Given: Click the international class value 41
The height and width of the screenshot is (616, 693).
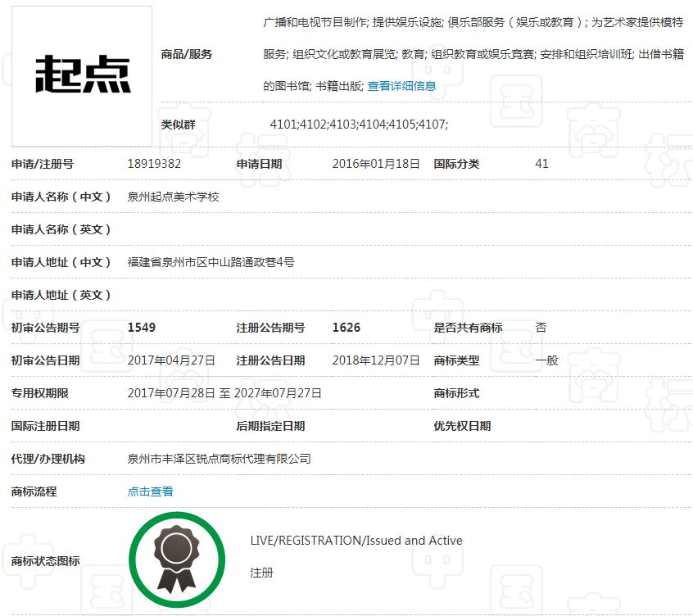Looking at the screenshot, I should tap(541, 164).
